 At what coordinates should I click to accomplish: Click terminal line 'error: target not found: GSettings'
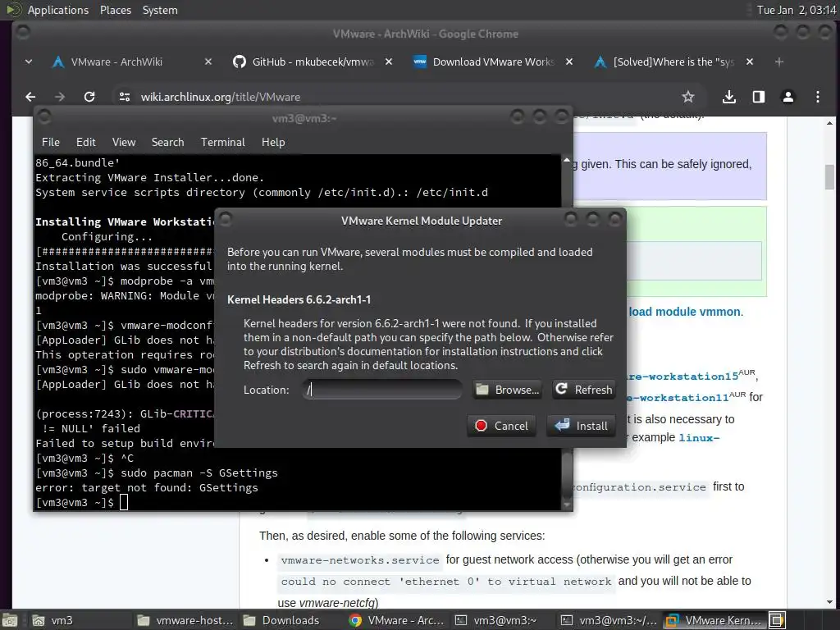point(146,487)
